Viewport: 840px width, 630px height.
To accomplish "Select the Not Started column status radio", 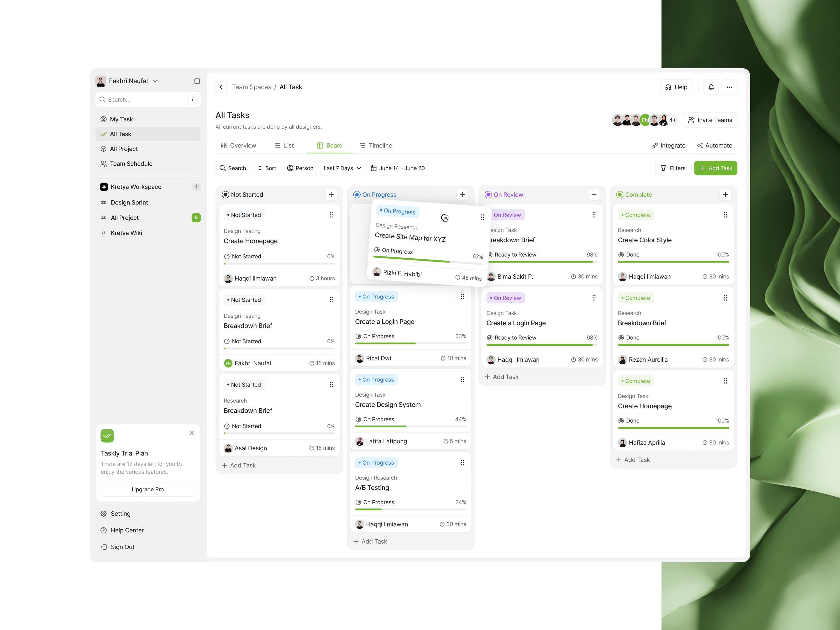I will [x=226, y=195].
